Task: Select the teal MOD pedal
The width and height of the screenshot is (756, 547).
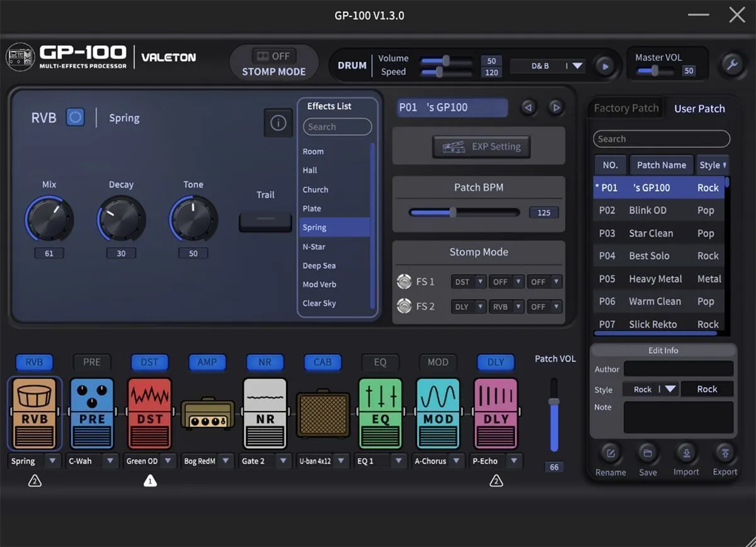Action: click(x=438, y=412)
